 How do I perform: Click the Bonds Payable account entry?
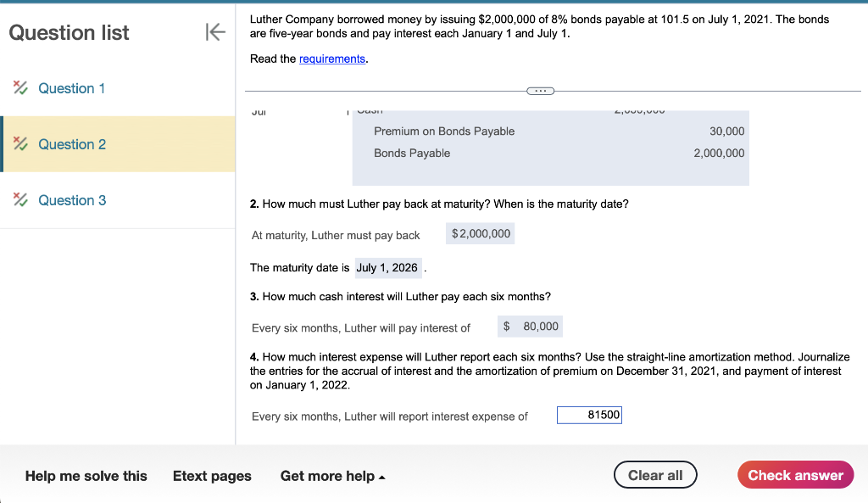412,153
